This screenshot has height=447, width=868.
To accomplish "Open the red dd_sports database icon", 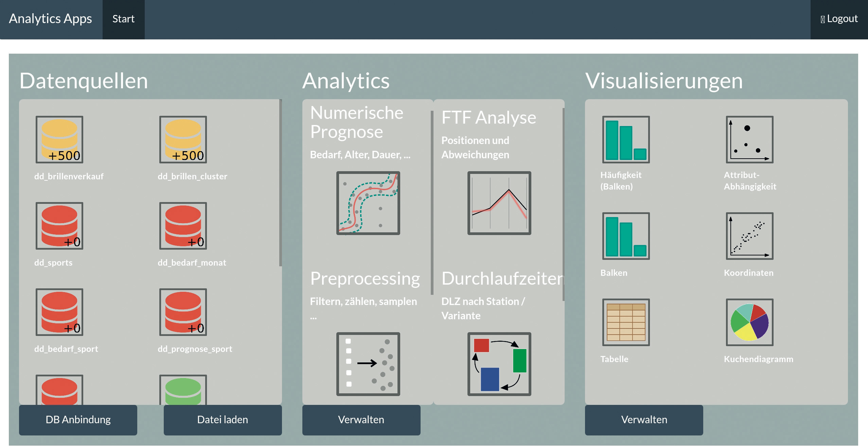I will [x=59, y=226].
